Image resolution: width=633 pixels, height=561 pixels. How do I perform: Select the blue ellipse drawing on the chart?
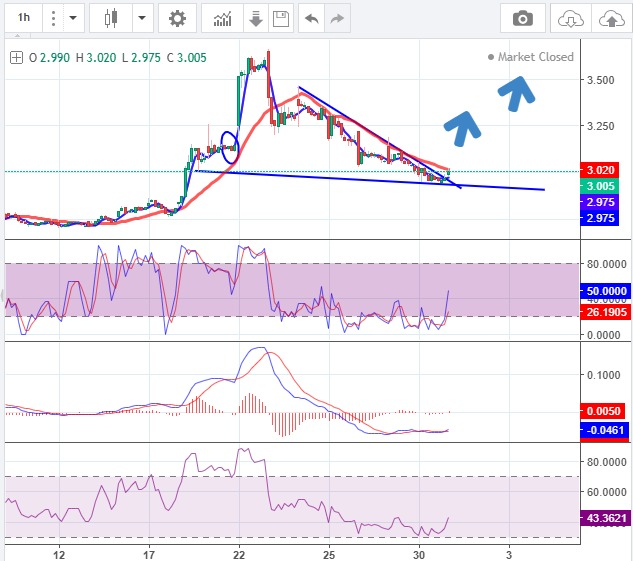coord(229,146)
